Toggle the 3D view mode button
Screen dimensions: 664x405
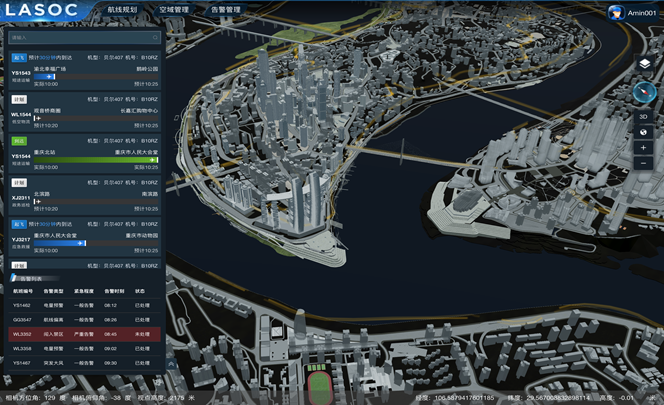(644, 116)
